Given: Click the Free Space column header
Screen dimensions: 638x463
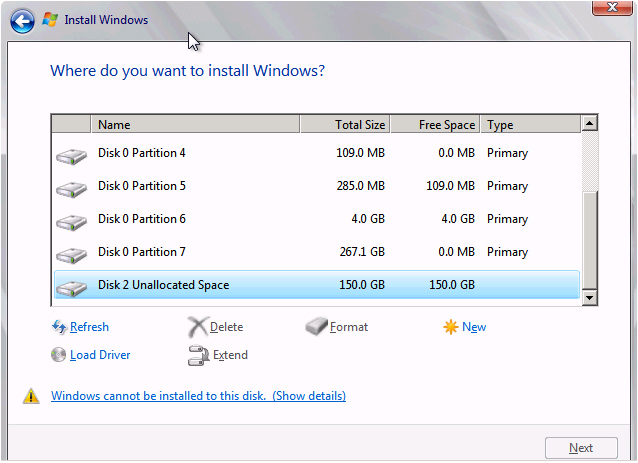Looking at the screenshot, I should 435,124.
